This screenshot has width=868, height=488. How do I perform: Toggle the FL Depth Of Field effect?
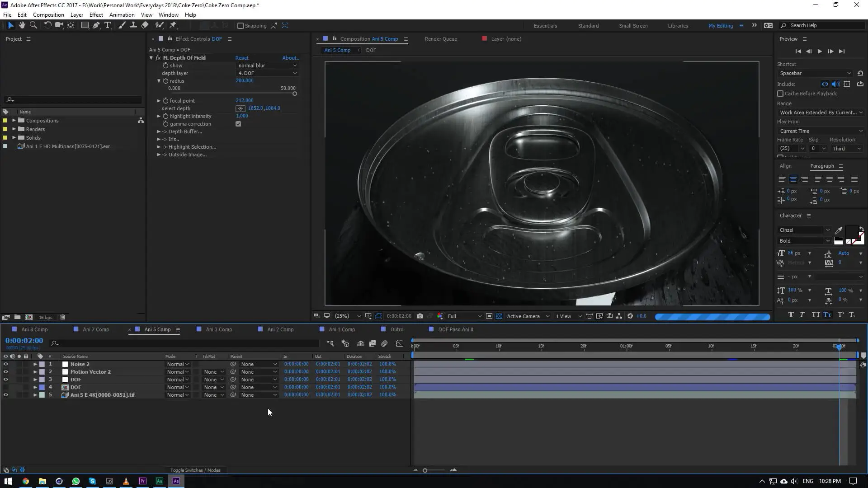[158, 58]
